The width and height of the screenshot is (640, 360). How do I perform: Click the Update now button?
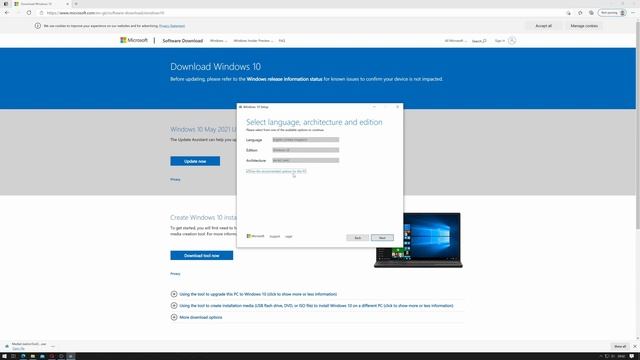tap(195, 161)
